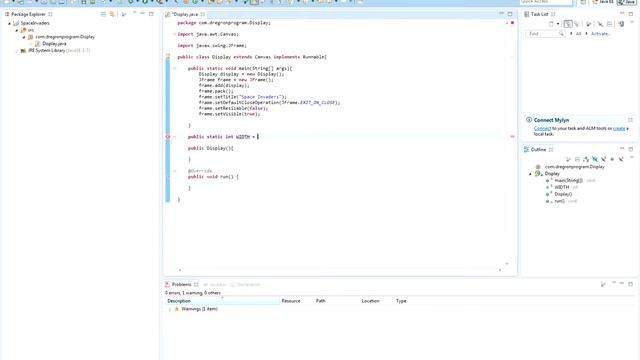Image resolution: width=640 pixels, height=360 pixels.
Task: Open the Task List tab
Action: (539, 14)
